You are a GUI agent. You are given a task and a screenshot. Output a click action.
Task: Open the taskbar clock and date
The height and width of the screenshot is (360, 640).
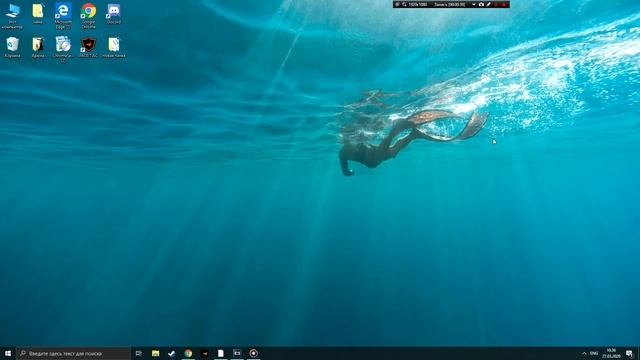(611, 353)
